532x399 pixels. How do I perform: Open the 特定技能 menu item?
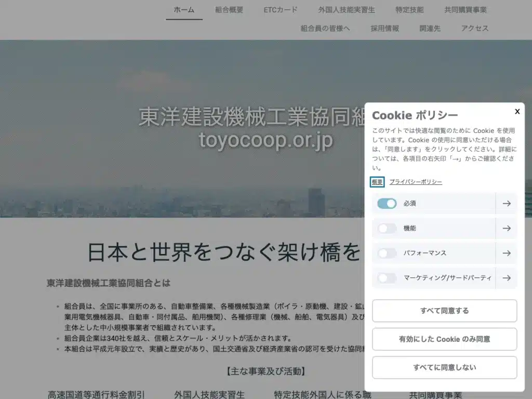tap(409, 10)
